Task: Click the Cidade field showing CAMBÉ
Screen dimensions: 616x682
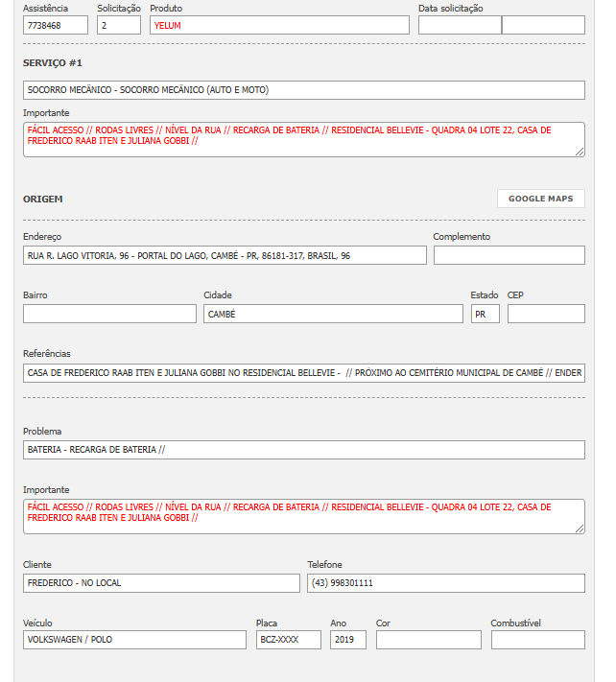Action: [333, 314]
